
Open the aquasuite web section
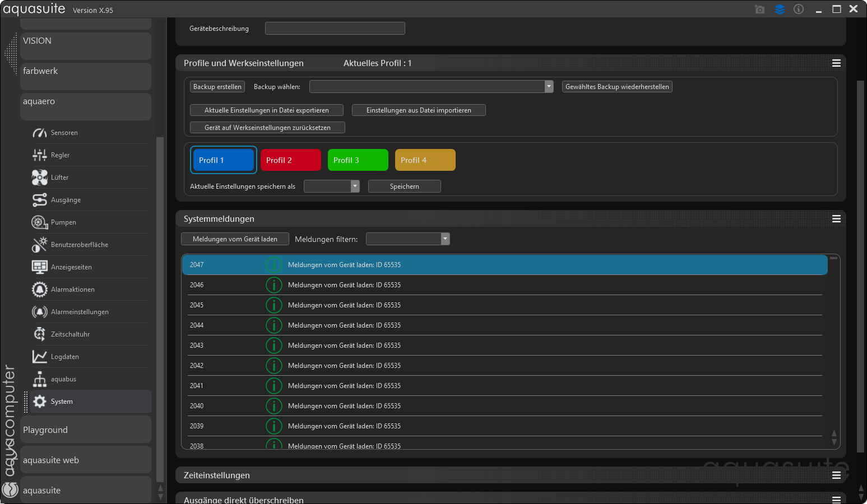click(x=86, y=460)
